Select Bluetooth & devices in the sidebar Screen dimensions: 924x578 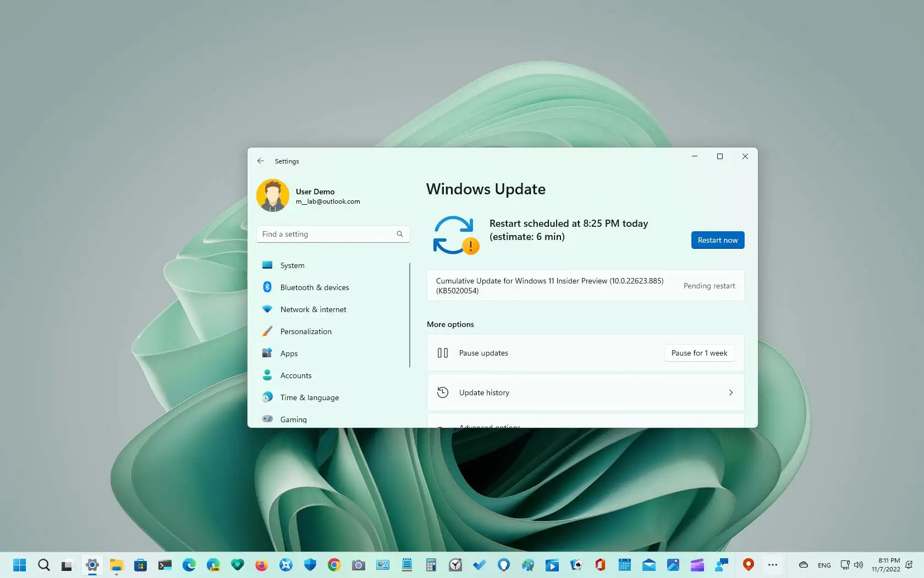[313, 287]
